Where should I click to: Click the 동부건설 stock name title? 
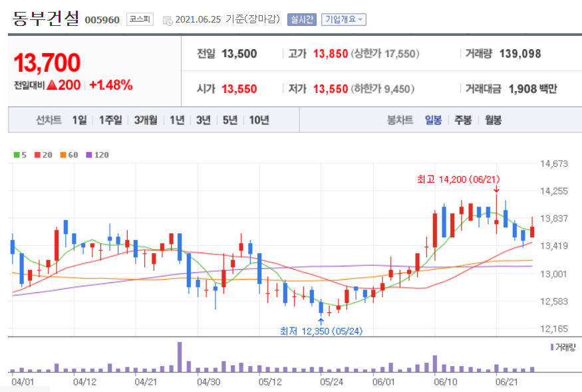click(46, 18)
